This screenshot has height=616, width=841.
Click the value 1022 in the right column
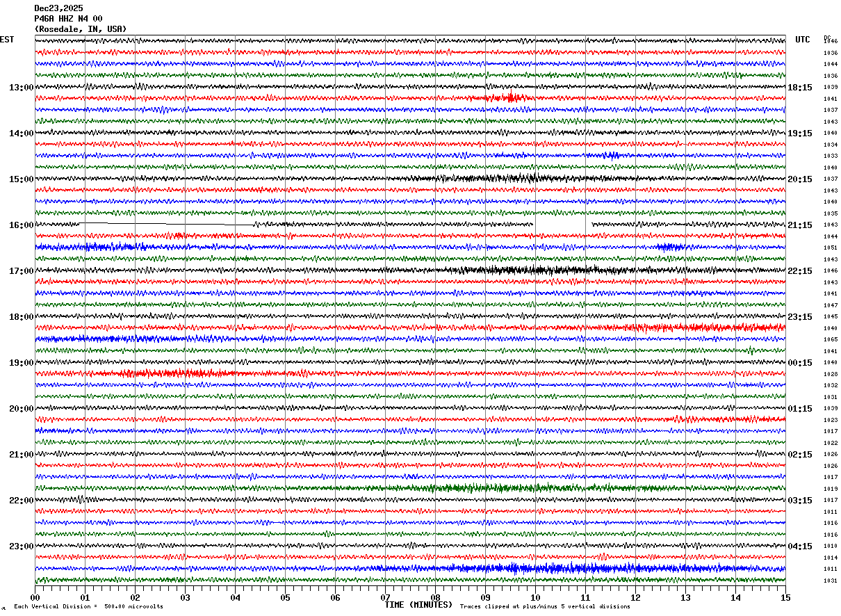click(831, 443)
